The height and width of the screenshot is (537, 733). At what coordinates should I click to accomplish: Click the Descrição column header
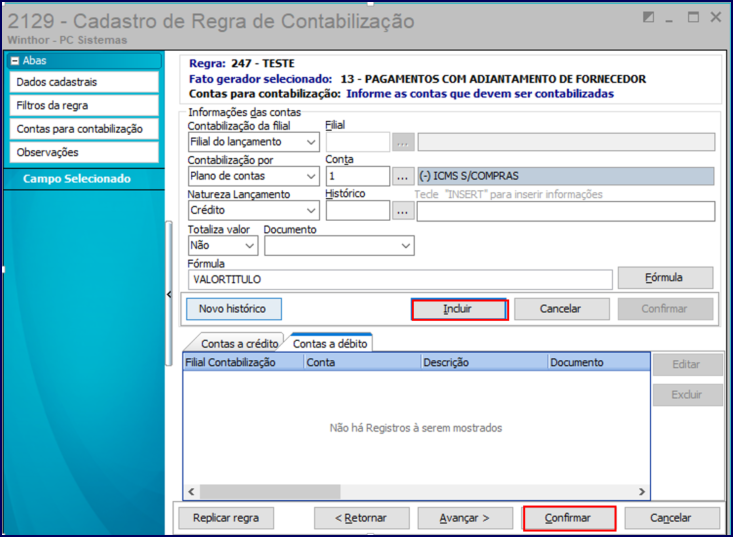tap(484, 362)
